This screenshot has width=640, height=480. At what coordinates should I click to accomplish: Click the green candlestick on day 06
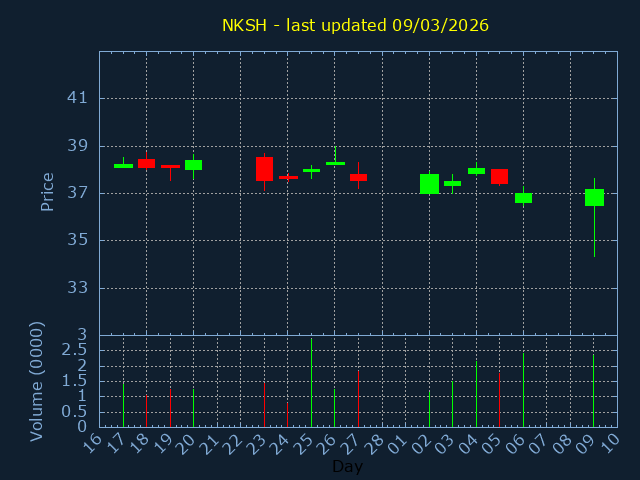coord(523,198)
